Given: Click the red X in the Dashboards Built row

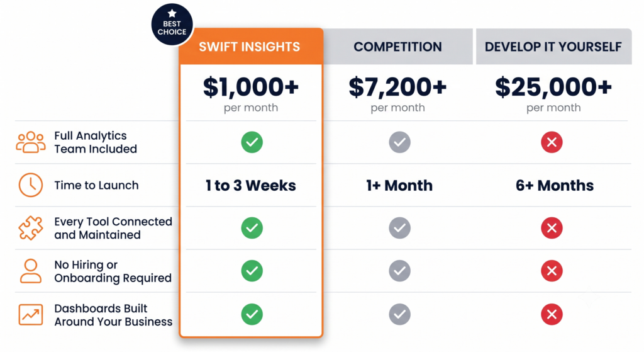Looking at the screenshot, I should (552, 315).
